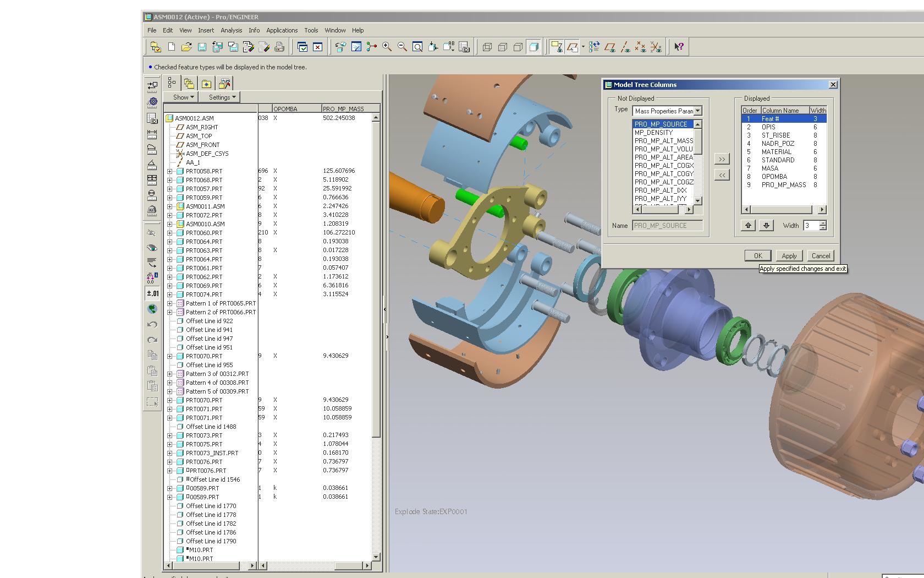Open the Applications menu
The height and width of the screenshot is (578, 924).
pos(282,30)
